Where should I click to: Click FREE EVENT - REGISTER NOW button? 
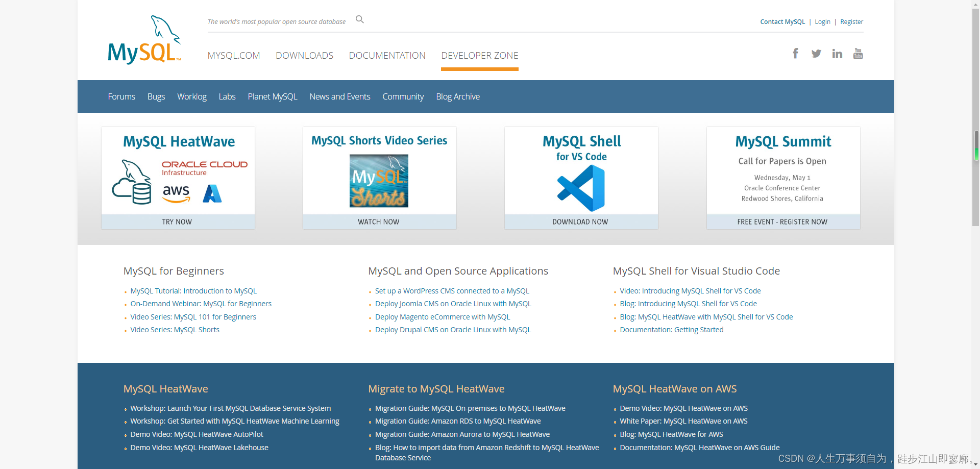pyautogui.click(x=783, y=221)
